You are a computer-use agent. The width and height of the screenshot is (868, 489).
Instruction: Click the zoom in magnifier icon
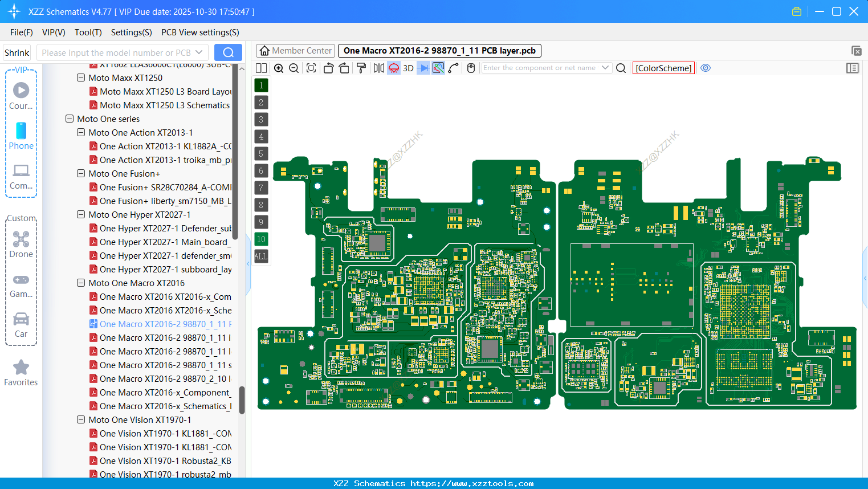[279, 68]
